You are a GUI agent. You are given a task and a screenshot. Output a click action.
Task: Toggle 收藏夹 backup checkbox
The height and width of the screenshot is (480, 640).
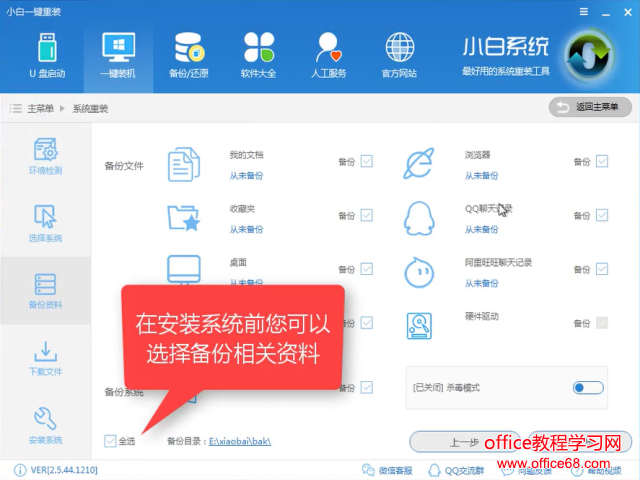[367, 215]
